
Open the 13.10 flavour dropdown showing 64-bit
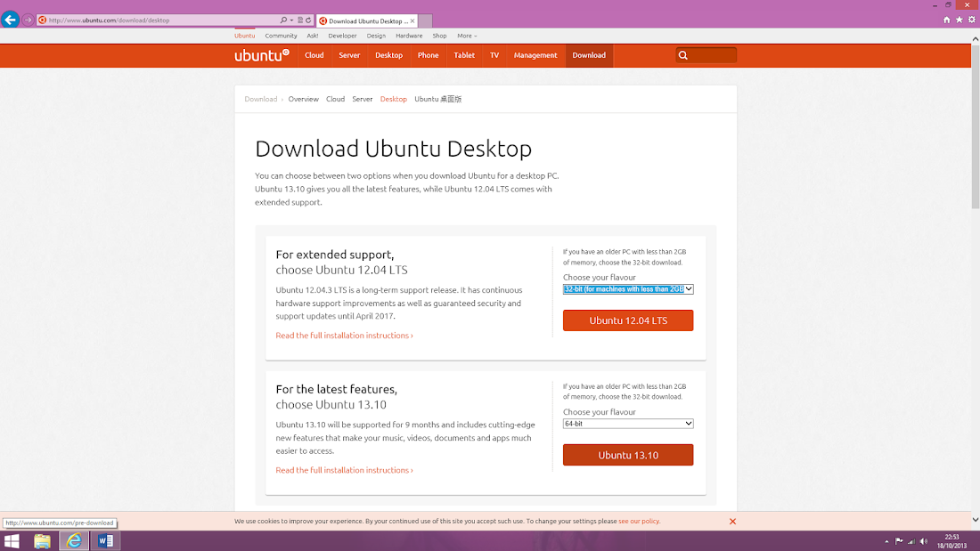628,424
